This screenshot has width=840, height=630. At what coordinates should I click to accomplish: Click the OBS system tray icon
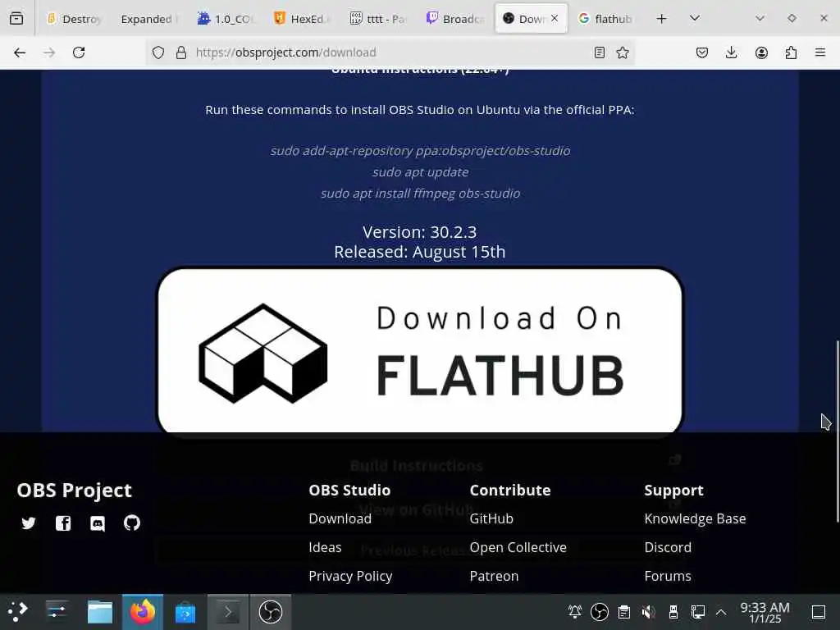[600, 612]
